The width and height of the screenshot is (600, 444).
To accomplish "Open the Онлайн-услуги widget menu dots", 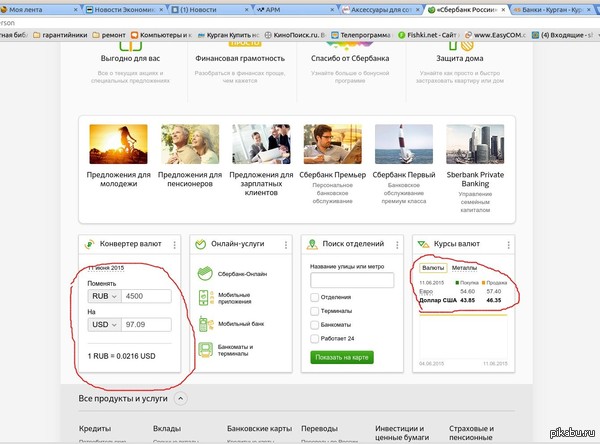I will (x=286, y=245).
